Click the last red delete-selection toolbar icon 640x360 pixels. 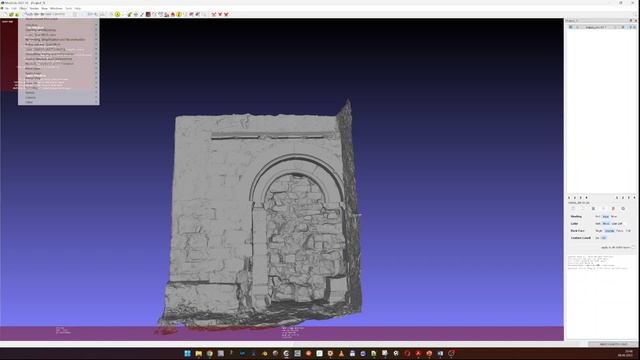227,14
